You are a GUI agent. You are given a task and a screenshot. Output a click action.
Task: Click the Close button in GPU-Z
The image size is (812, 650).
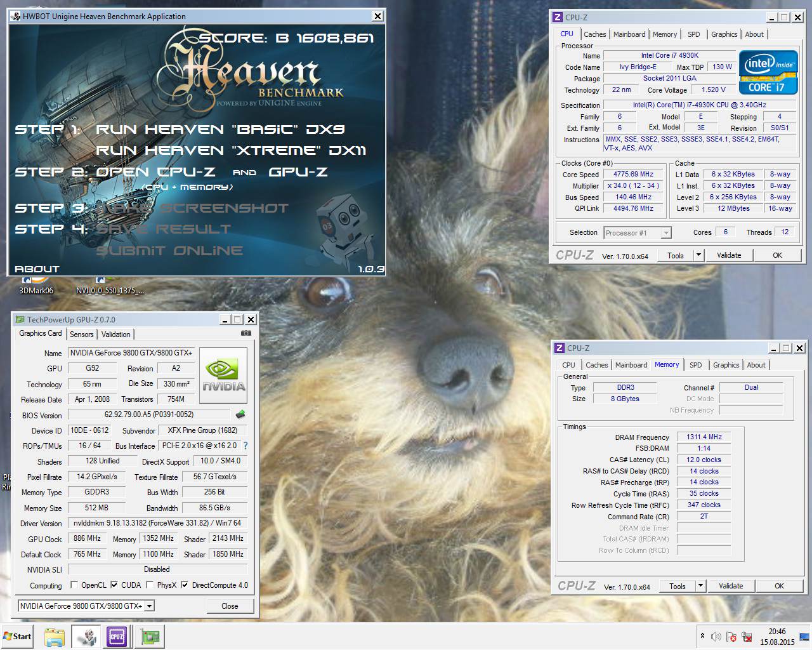(230, 606)
